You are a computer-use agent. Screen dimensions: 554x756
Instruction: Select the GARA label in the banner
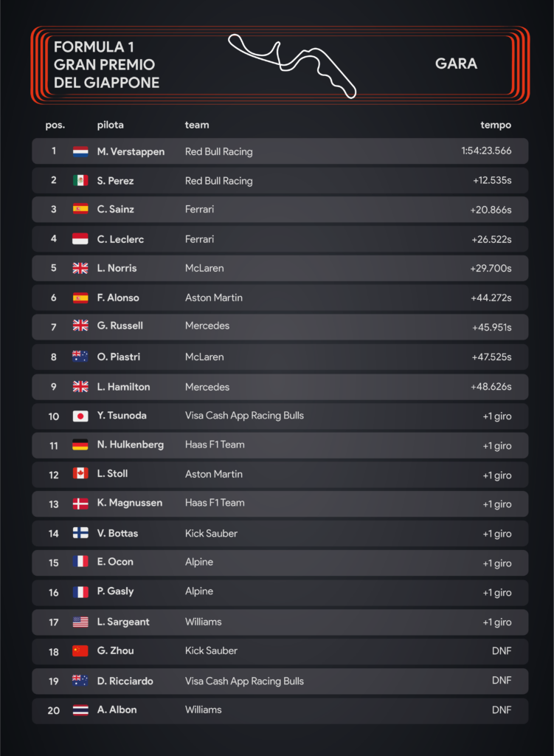(x=456, y=63)
